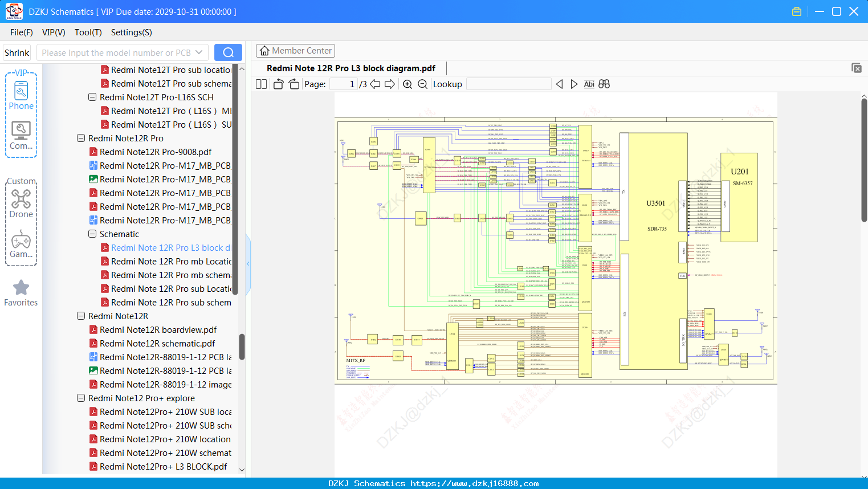
Task: Open the Computer category
Action: tap(21, 136)
